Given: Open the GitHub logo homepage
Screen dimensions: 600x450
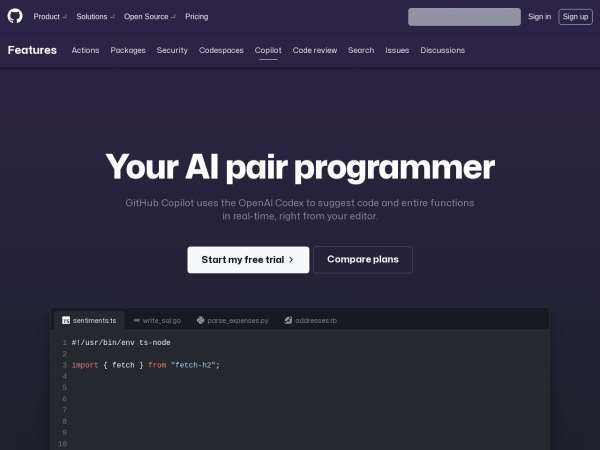Looking at the screenshot, I should click(15, 16).
